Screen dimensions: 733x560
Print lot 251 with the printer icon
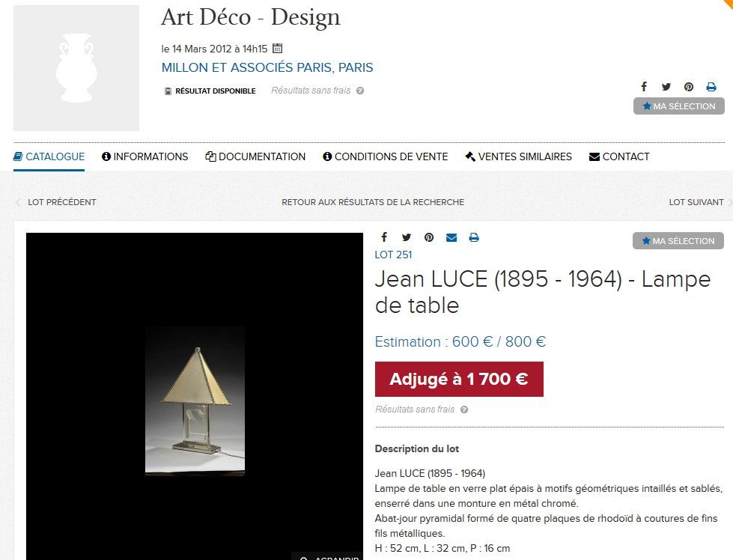point(473,237)
